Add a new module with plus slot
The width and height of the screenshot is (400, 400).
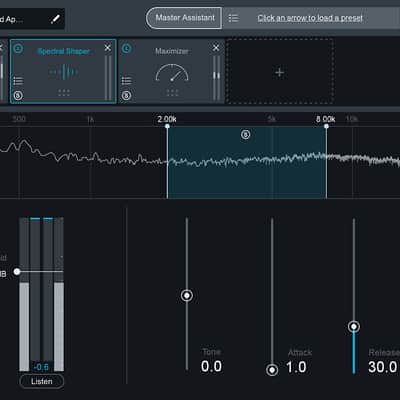pos(280,72)
